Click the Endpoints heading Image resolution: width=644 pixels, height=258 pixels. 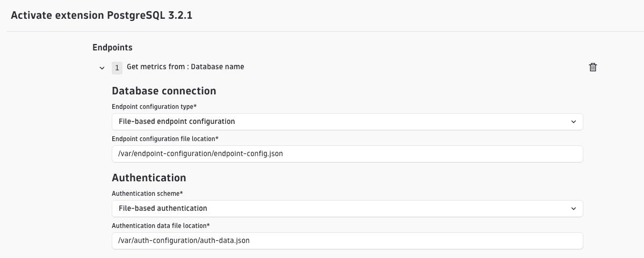pyautogui.click(x=113, y=48)
